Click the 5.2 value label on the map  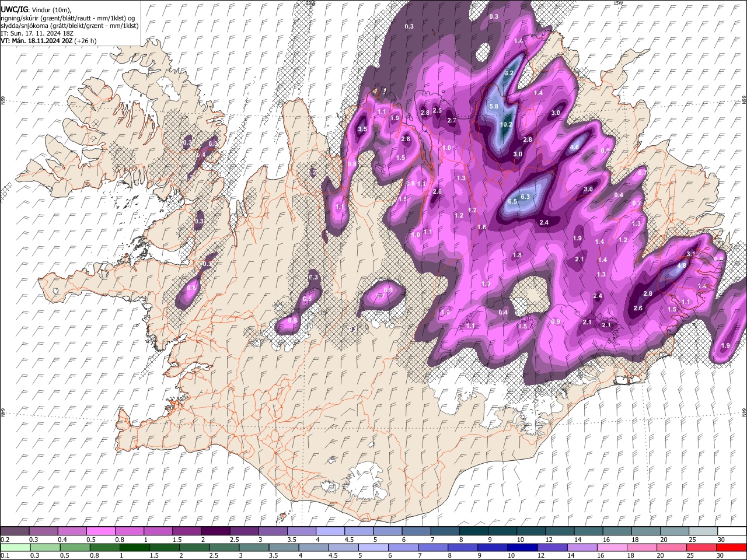click(x=508, y=73)
